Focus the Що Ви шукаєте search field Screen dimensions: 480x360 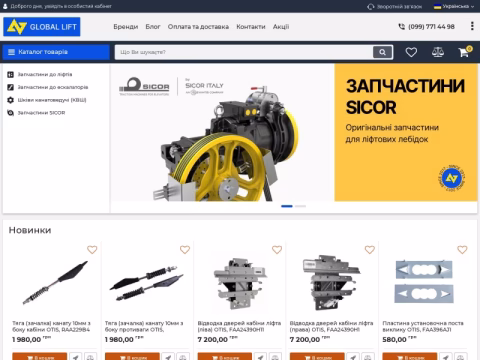244,52
